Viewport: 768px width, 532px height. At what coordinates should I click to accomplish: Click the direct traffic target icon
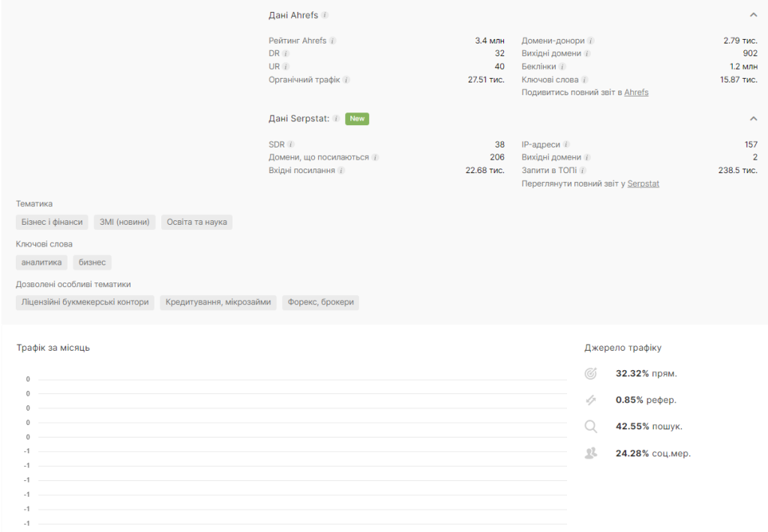click(591, 373)
